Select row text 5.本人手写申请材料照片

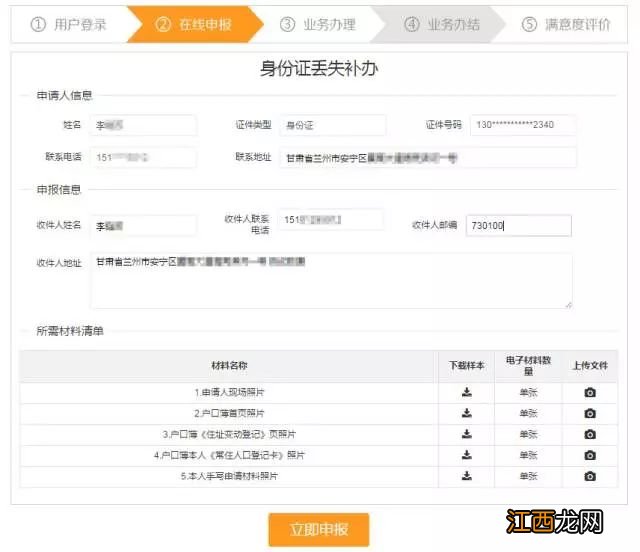pyautogui.click(x=229, y=476)
